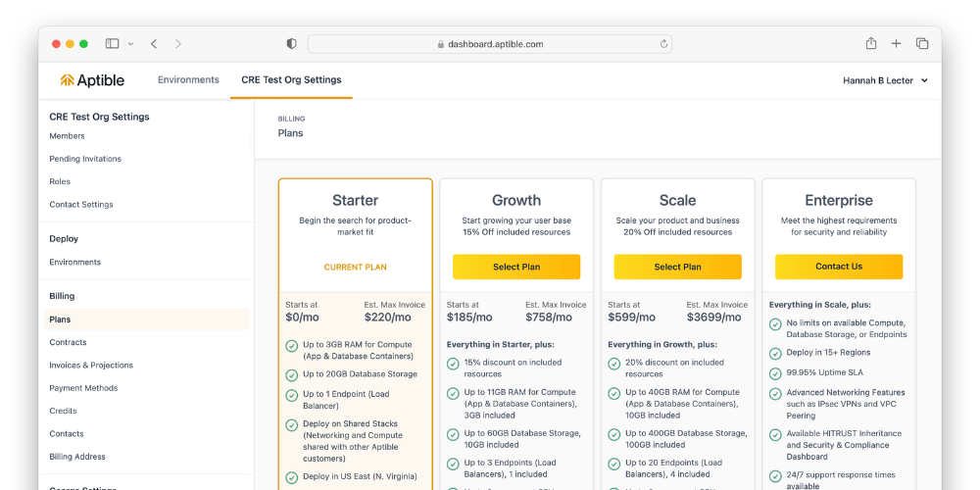This screenshot has height=490, width=980.
Task: Click the check icon beside Available HITRUST Inheritance
Action: [775, 434]
